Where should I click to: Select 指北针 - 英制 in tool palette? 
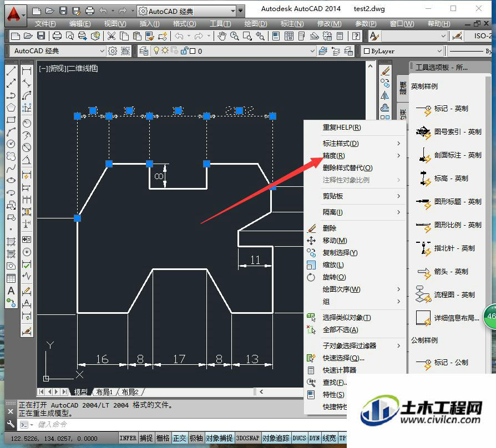coord(446,248)
